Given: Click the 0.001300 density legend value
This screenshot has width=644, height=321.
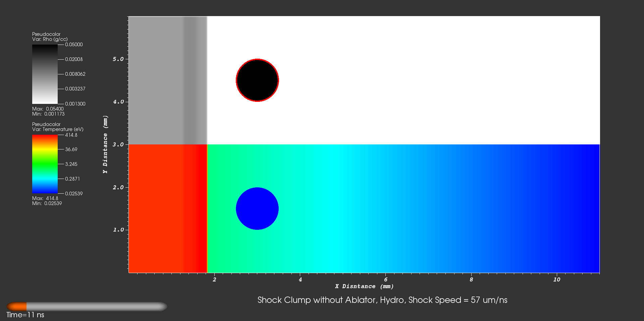Looking at the screenshot, I should [x=75, y=104].
